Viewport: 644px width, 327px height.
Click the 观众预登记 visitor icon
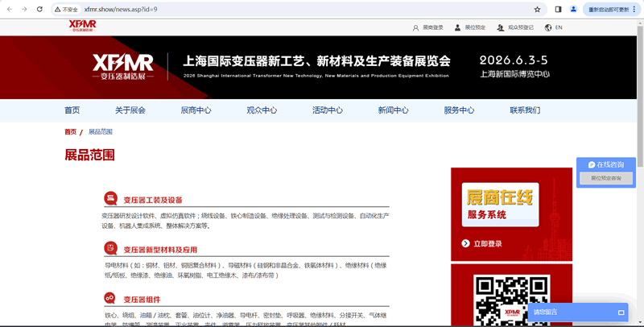click(501, 27)
